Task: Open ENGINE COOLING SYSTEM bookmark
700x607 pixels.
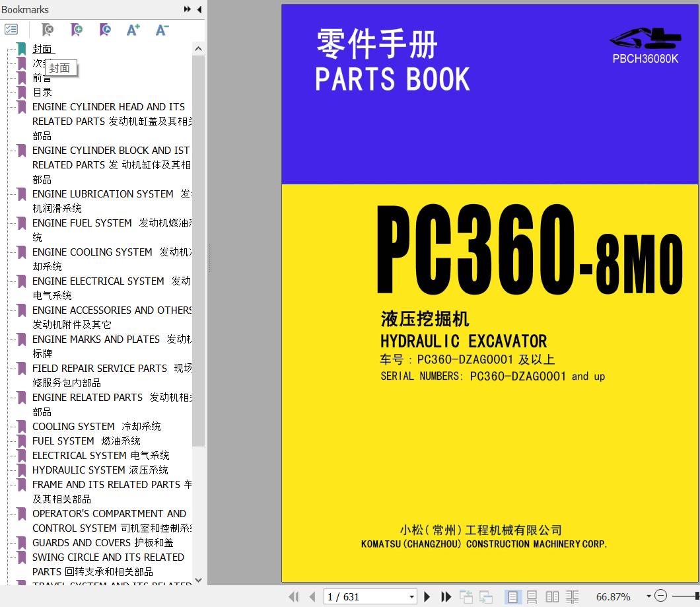Action: point(112,259)
